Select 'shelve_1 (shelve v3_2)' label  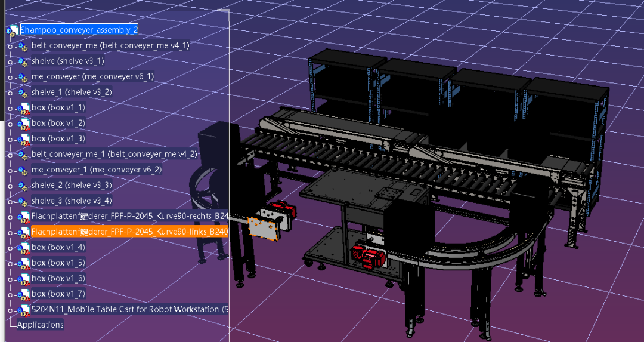pos(72,92)
